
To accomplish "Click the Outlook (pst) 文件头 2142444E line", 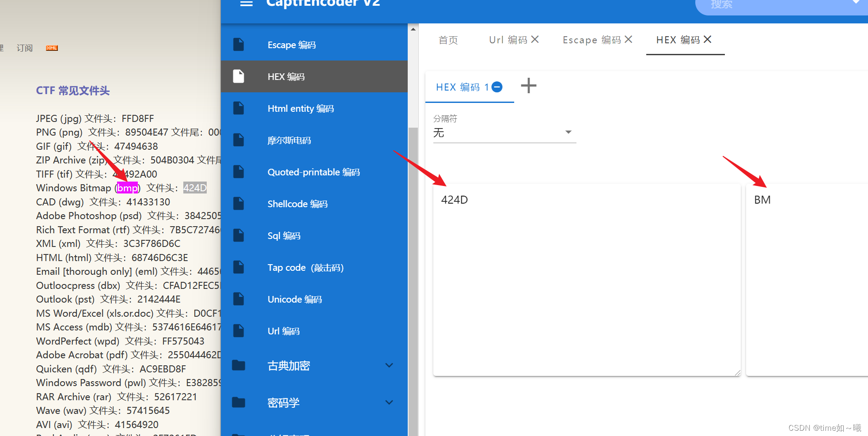I will point(108,299).
